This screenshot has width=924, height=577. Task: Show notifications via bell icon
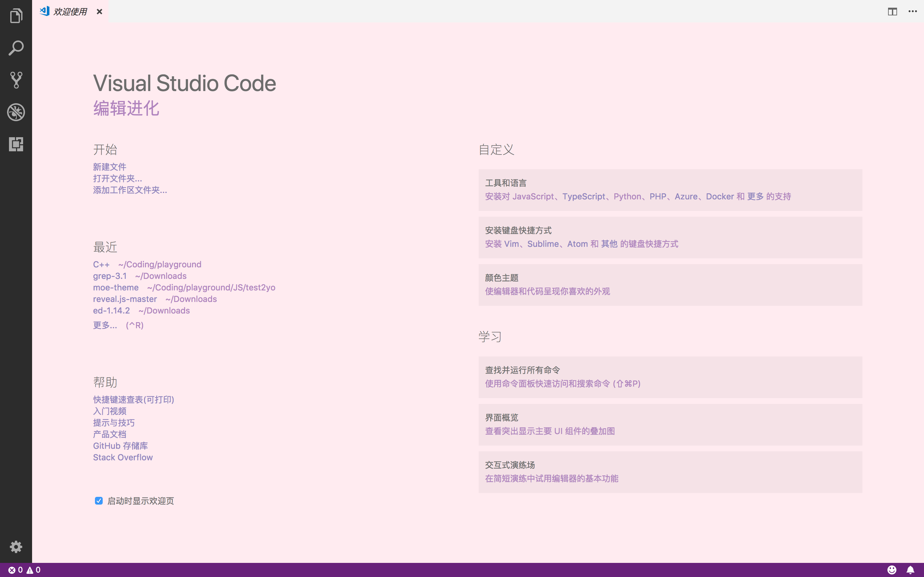pyautogui.click(x=910, y=570)
